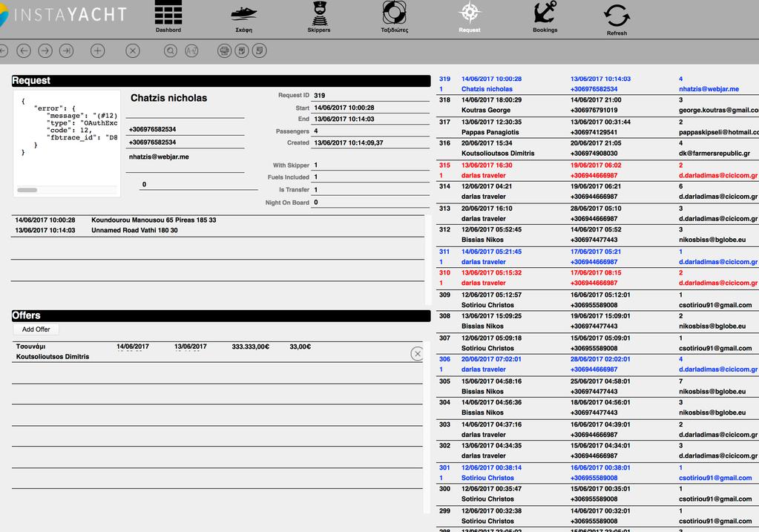Click the email nhatzis@webjar.me in form
759x532 pixels.
point(159,157)
